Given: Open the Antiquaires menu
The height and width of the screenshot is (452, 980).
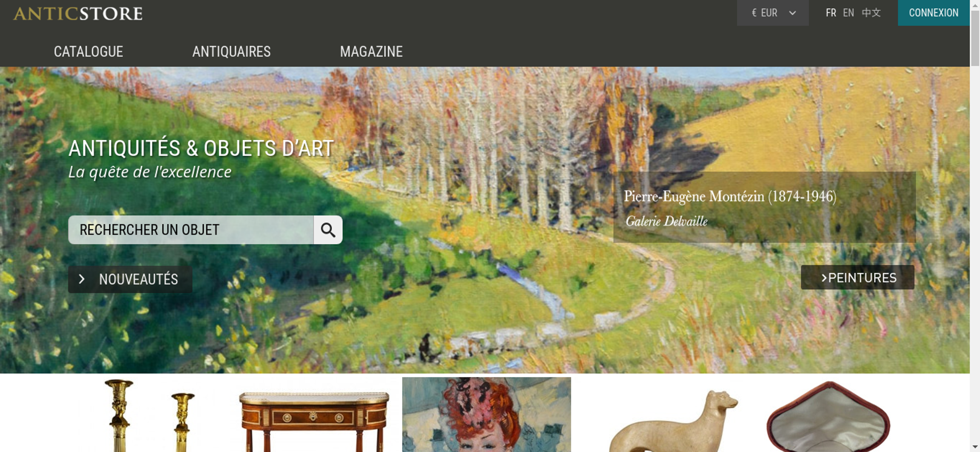Looking at the screenshot, I should click(231, 51).
